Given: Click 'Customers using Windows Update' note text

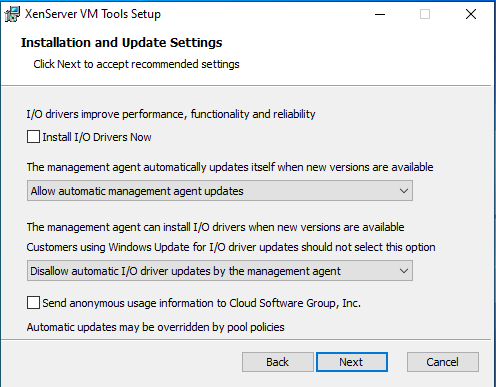Looking at the screenshot, I should point(231,247).
